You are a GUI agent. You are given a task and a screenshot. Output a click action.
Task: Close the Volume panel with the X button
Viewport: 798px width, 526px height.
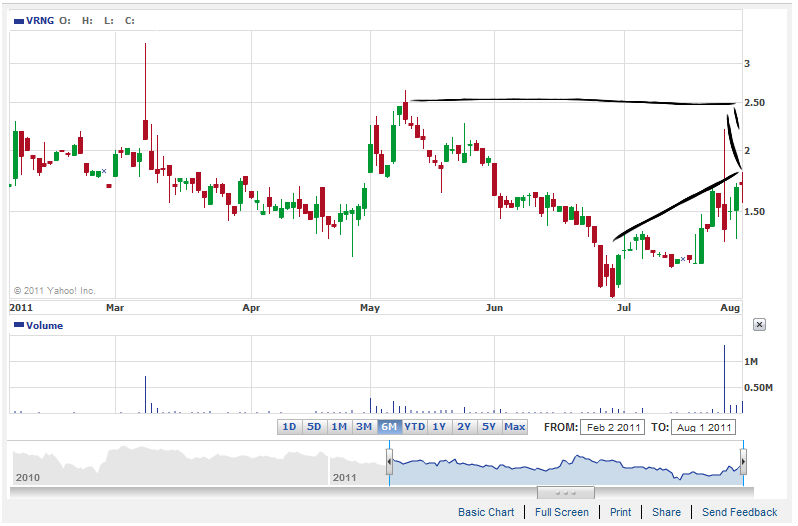759,325
